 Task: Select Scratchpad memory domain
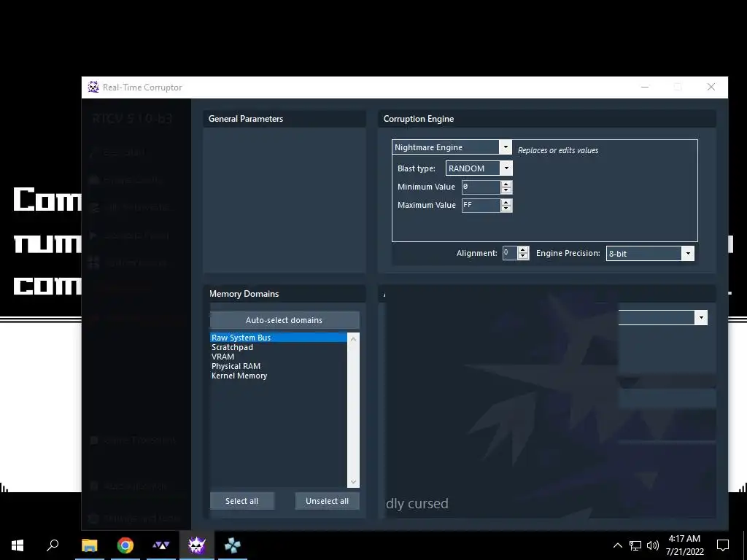pyautogui.click(x=279, y=347)
